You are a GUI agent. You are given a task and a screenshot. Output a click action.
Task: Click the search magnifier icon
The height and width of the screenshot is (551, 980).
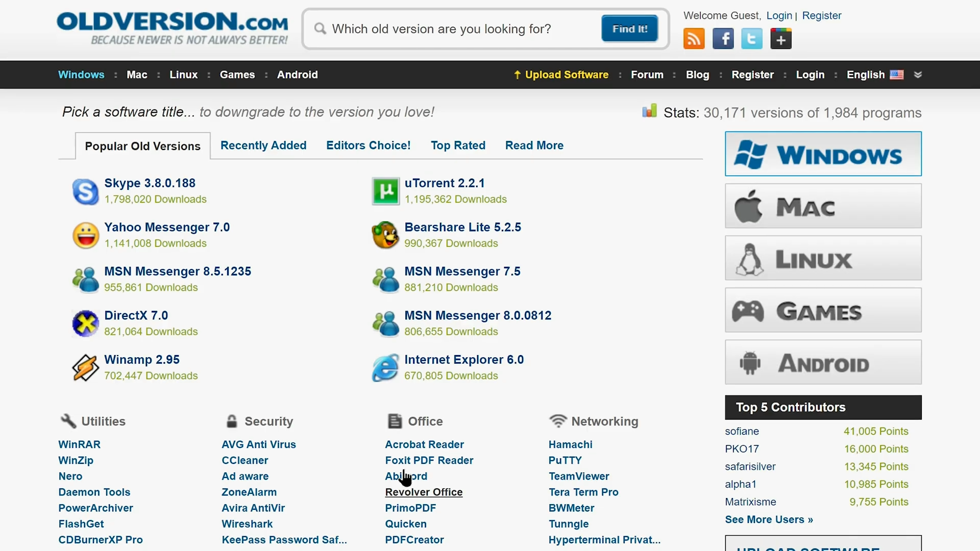[x=320, y=29]
